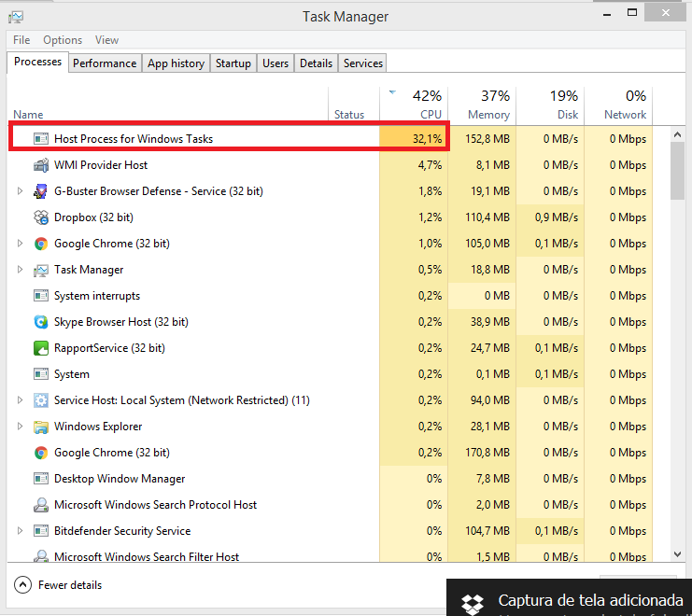Expand the Task Manager process entry
This screenshot has height=616, width=692.
pos(20,270)
